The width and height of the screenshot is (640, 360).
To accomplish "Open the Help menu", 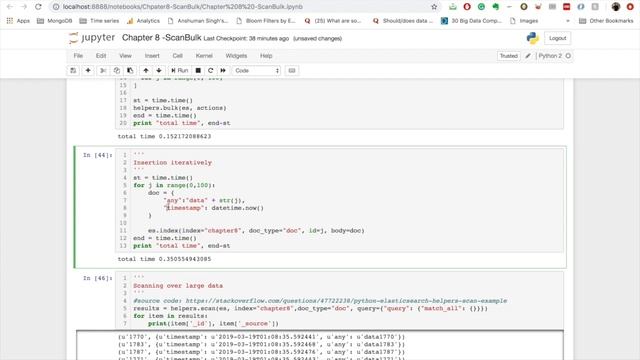I will (266, 56).
